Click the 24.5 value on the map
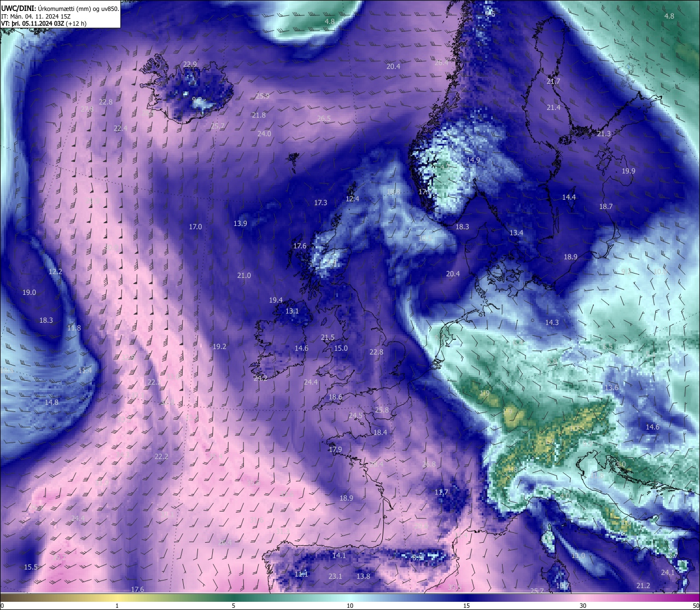700x610 pixels. [x=355, y=415]
